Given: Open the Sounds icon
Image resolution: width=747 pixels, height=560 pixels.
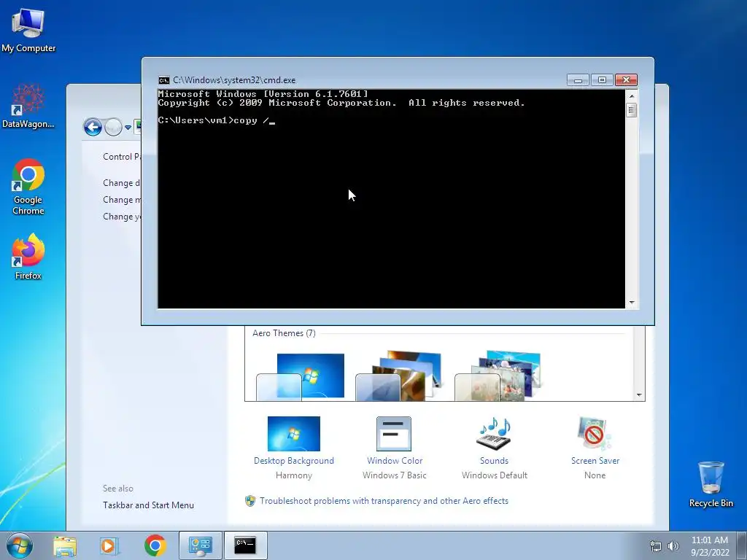Looking at the screenshot, I should 494,434.
